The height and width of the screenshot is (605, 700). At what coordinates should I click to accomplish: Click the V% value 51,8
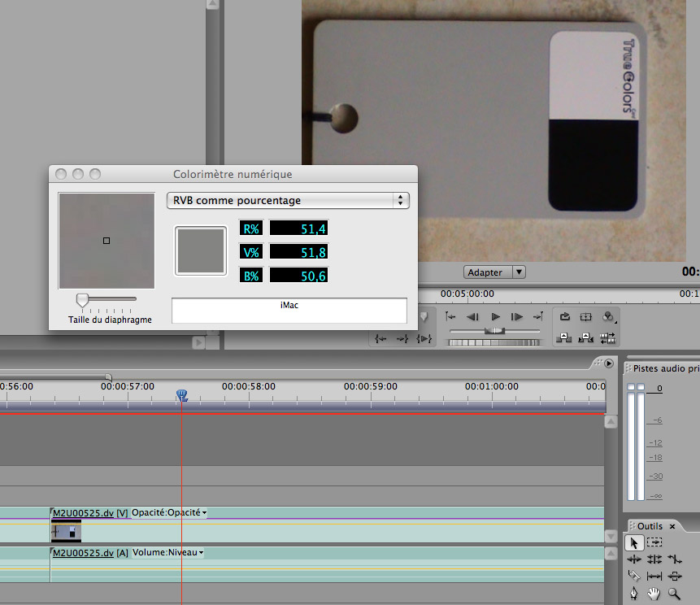[298, 252]
